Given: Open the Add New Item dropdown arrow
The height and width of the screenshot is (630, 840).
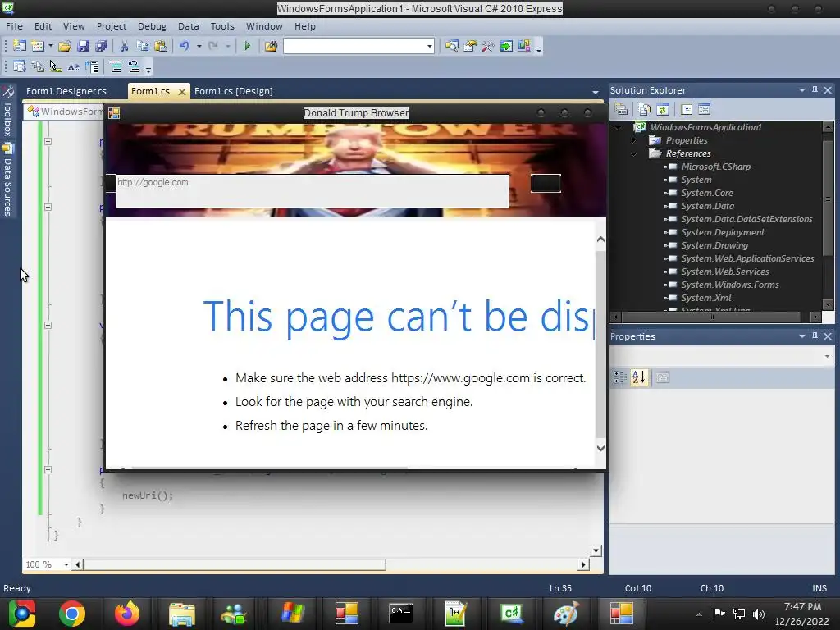Looking at the screenshot, I should click(50, 47).
